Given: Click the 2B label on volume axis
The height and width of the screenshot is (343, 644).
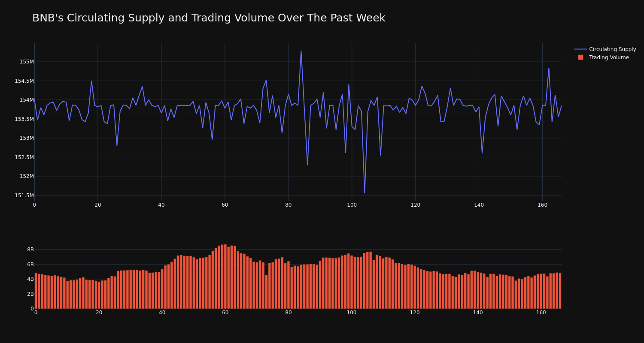Looking at the screenshot, I should tap(30, 294).
